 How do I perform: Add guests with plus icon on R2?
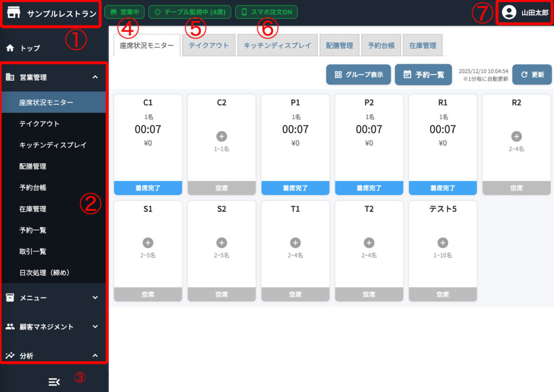(x=516, y=136)
